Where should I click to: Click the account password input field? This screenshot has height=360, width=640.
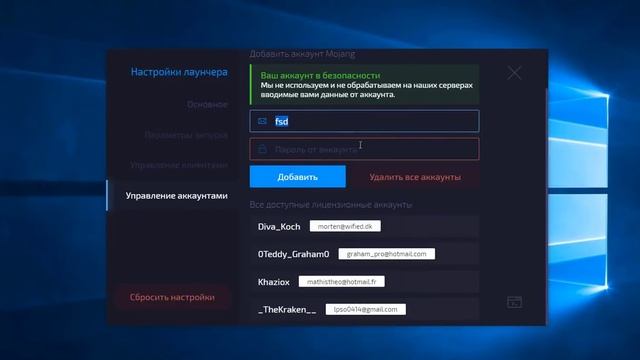(364, 149)
